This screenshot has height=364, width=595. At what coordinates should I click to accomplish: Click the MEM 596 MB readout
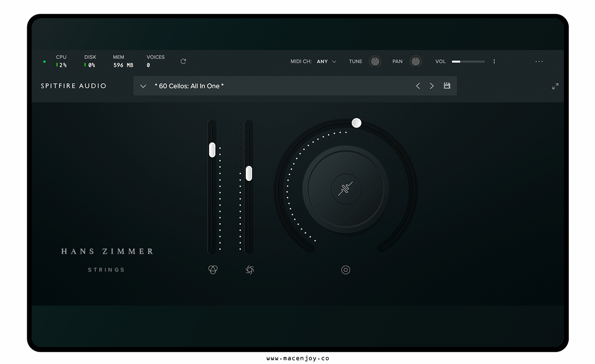click(x=123, y=61)
